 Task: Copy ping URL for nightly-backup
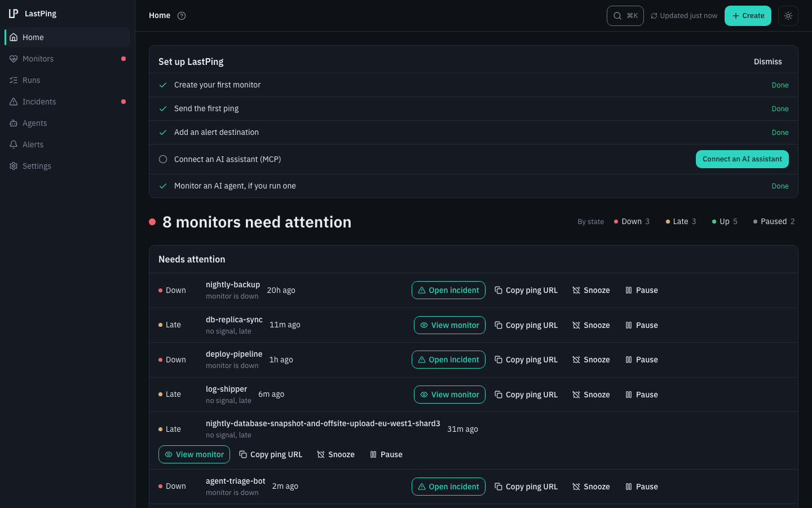point(526,290)
